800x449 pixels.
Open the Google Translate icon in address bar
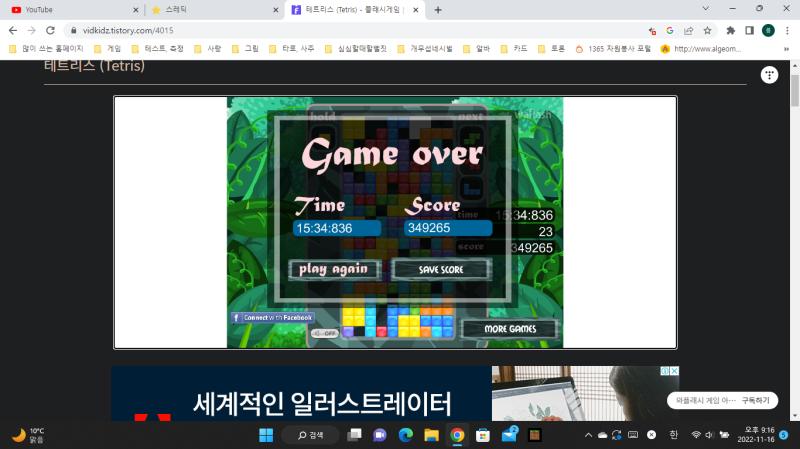670,31
